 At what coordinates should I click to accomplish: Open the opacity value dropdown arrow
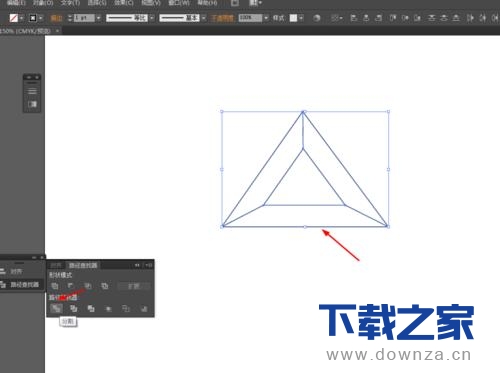click(x=266, y=18)
